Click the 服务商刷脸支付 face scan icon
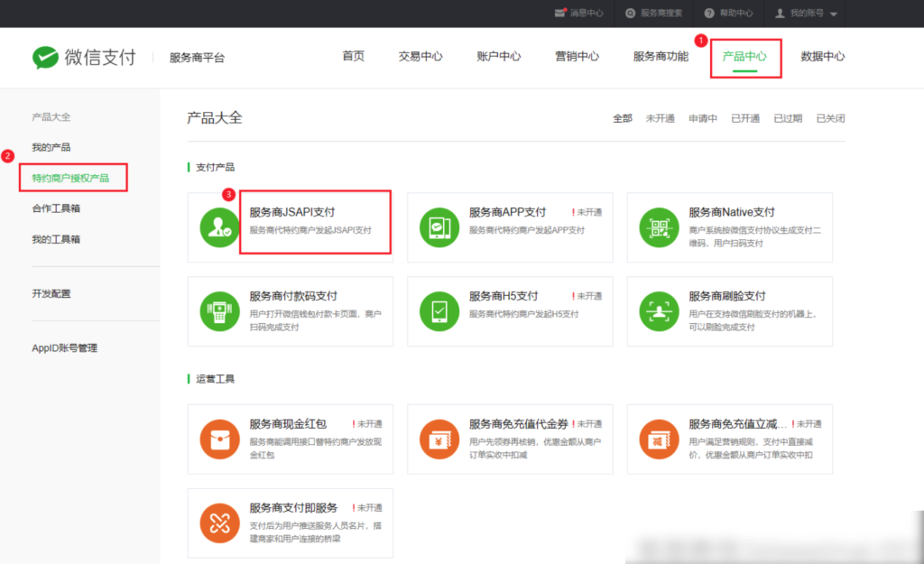The width and height of the screenshot is (924, 564). click(659, 311)
